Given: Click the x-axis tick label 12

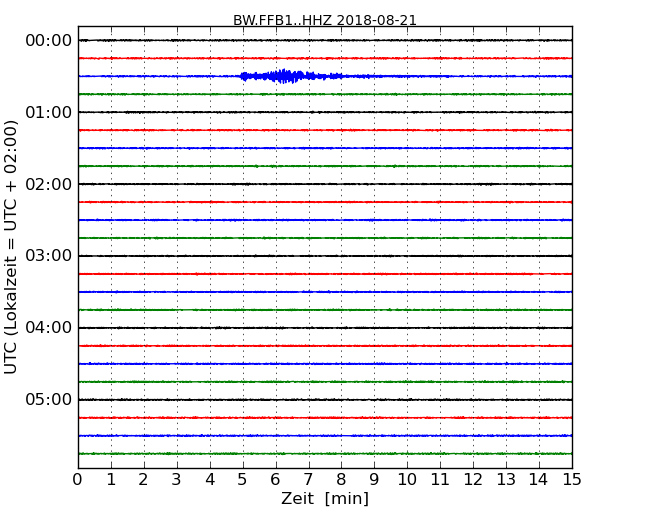Looking at the screenshot, I should coord(473,480).
